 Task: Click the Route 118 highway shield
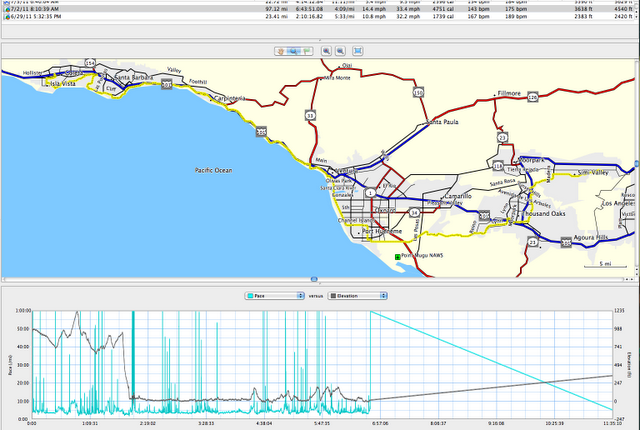pyautogui.click(x=498, y=166)
